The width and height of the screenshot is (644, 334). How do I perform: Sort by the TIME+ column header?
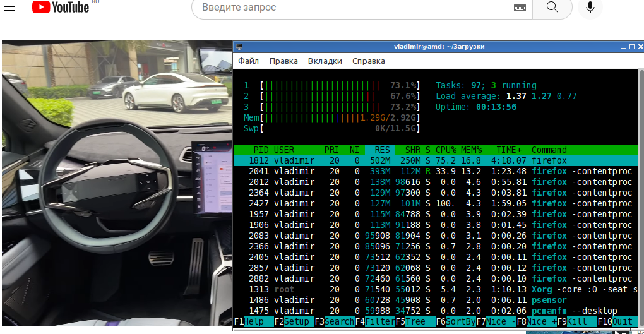point(509,150)
